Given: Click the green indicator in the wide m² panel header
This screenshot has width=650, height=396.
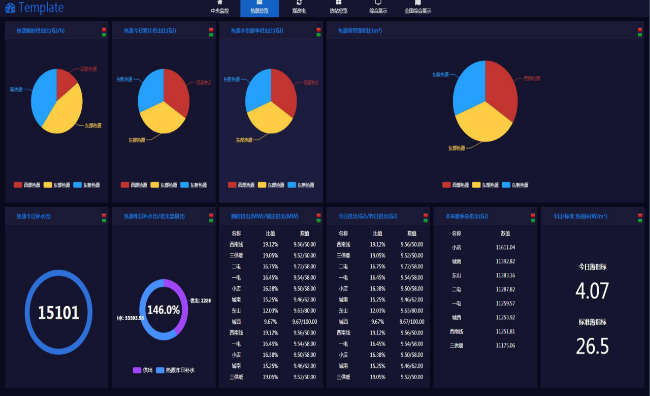Looking at the screenshot, I should pyautogui.click(x=640, y=34).
